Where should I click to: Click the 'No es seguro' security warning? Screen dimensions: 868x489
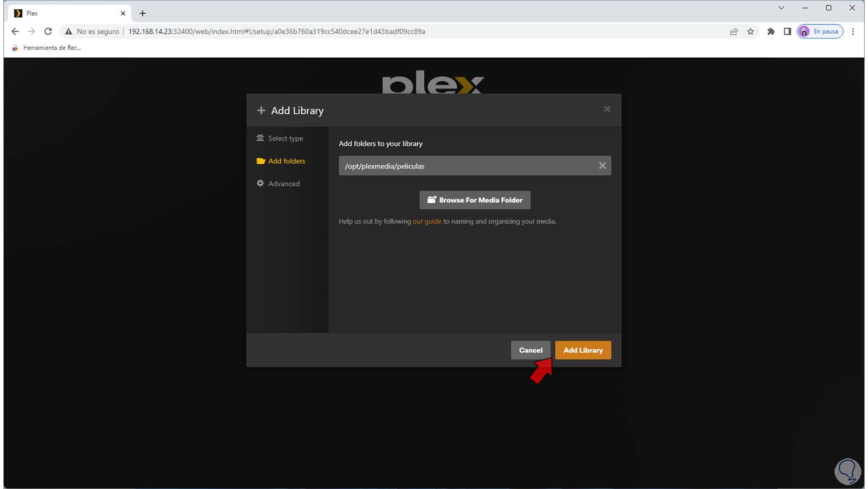point(92,31)
